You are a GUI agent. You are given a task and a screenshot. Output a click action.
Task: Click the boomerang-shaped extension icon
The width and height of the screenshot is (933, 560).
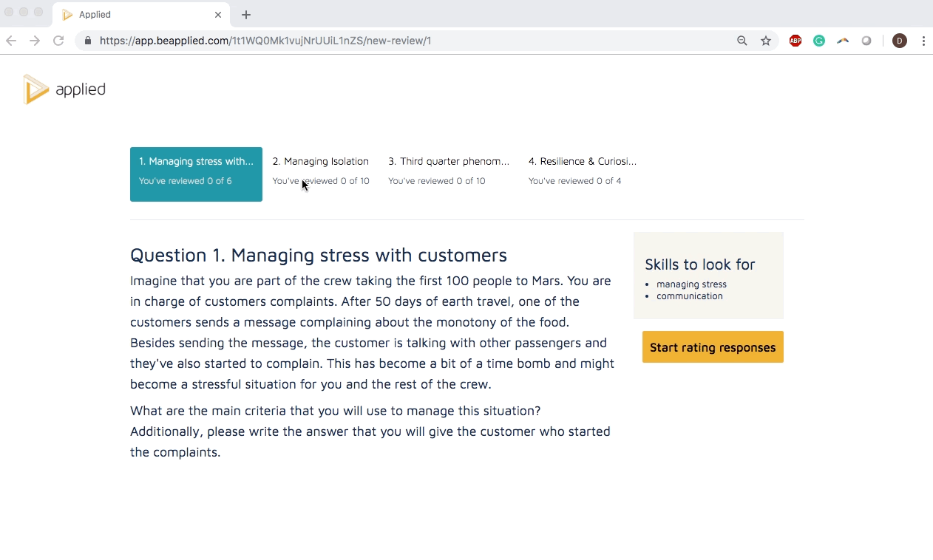[x=843, y=41]
